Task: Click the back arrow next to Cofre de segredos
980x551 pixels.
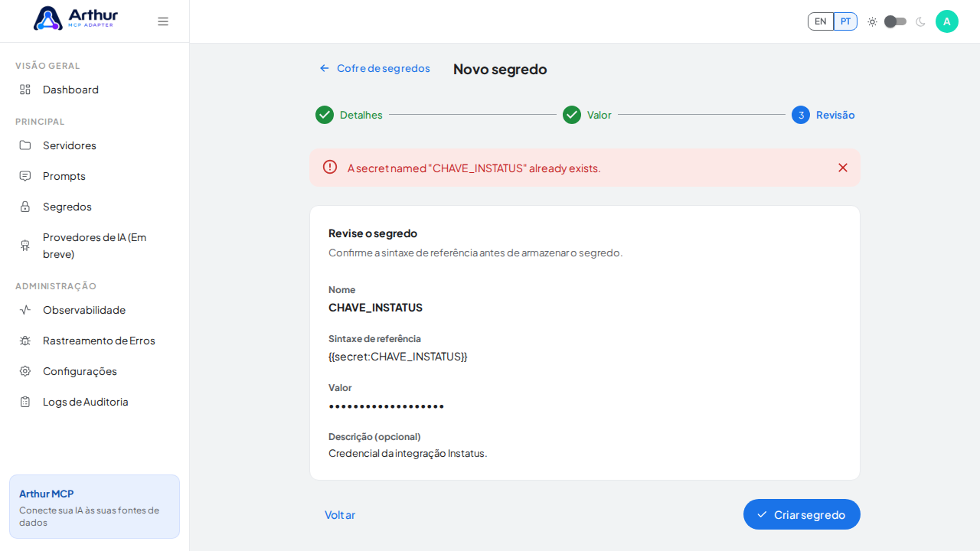Action: point(325,68)
